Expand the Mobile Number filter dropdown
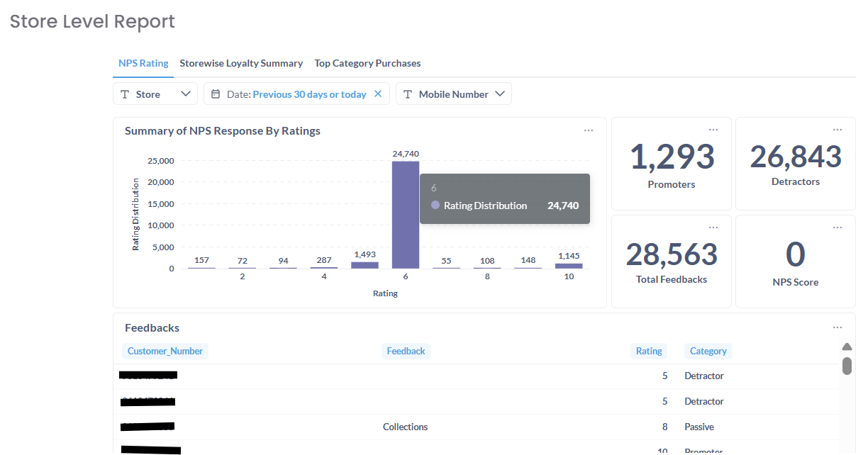Viewport: 868px width, 455px height. coord(500,94)
